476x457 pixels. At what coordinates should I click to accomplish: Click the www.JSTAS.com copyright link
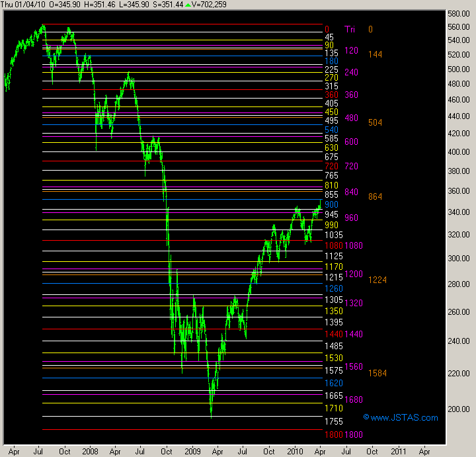coord(401,417)
